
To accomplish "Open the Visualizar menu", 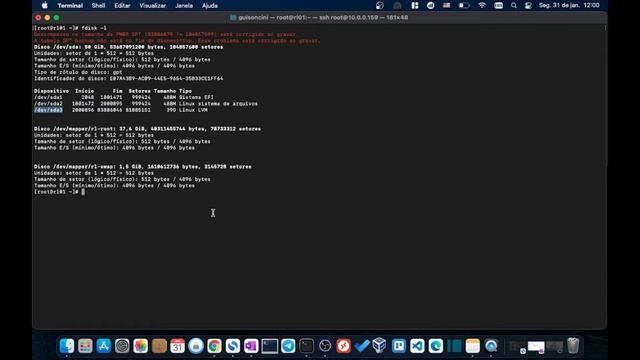I will click(152, 6).
